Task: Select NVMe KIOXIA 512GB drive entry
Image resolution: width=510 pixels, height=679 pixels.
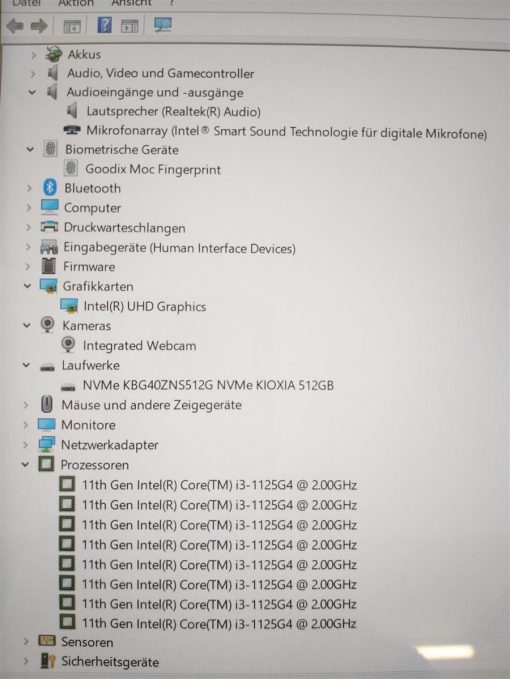Action: [x=208, y=385]
